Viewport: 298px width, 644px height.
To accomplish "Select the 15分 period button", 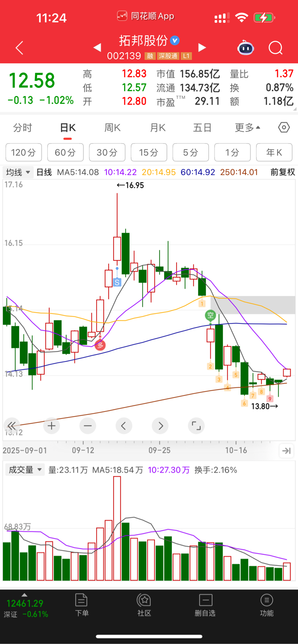I will [149, 152].
